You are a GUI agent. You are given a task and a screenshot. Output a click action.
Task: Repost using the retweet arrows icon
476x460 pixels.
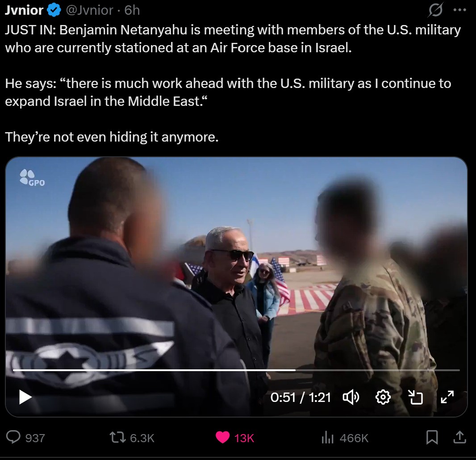point(117,438)
